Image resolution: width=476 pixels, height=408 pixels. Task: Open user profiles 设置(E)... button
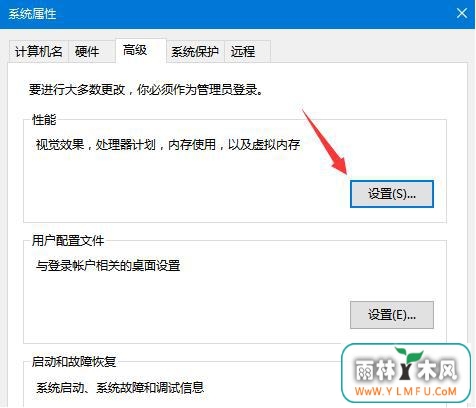pyautogui.click(x=392, y=315)
